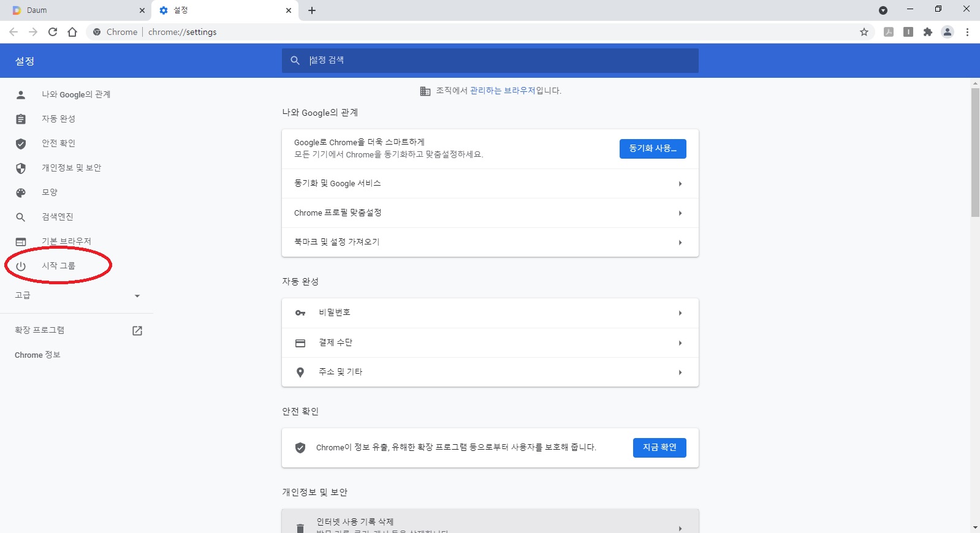980x533 pixels.
Task: Expand the 고급 section arrow
Action: pos(137,296)
